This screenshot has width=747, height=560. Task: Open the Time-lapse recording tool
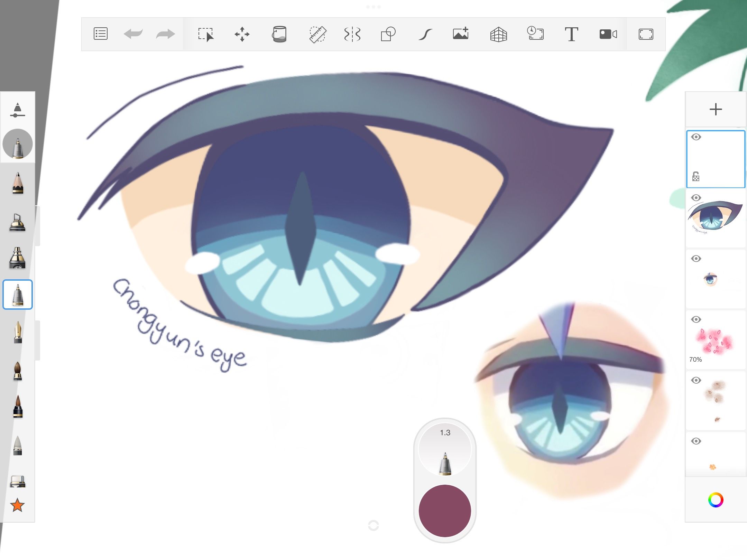coord(535,34)
